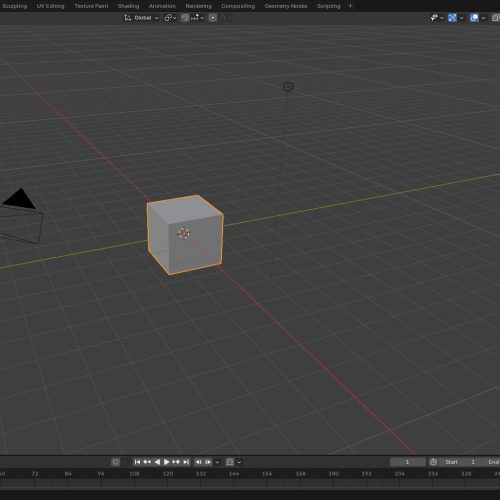500x500 pixels.
Task: Open the Global transform orientation dropdown
Action: pyautogui.click(x=141, y=18)
